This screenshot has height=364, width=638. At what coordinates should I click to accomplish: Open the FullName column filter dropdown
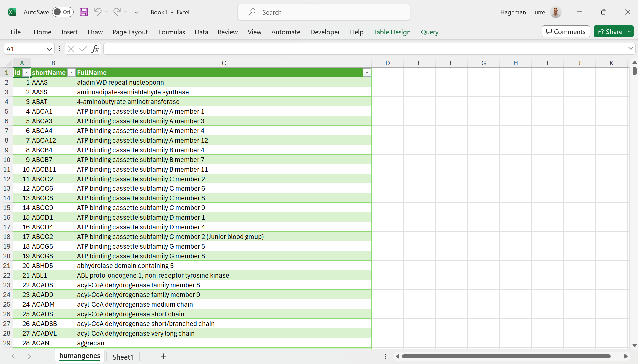click(367, 72)
